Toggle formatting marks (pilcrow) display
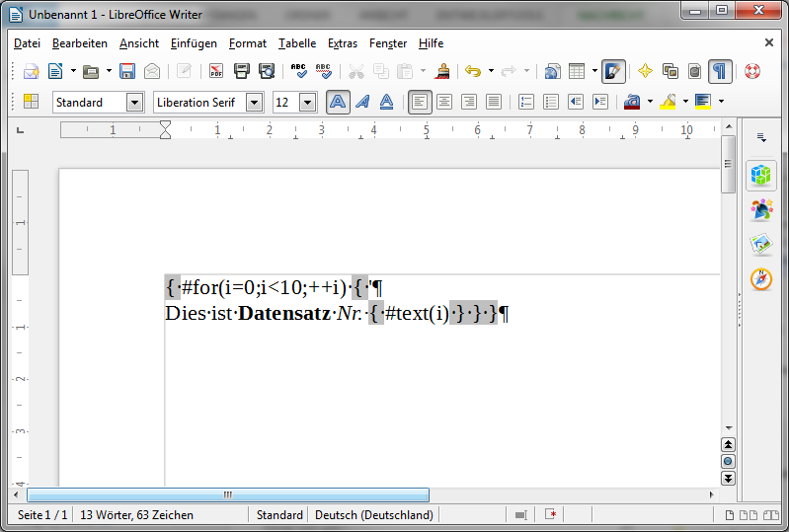 pos(721,71)
